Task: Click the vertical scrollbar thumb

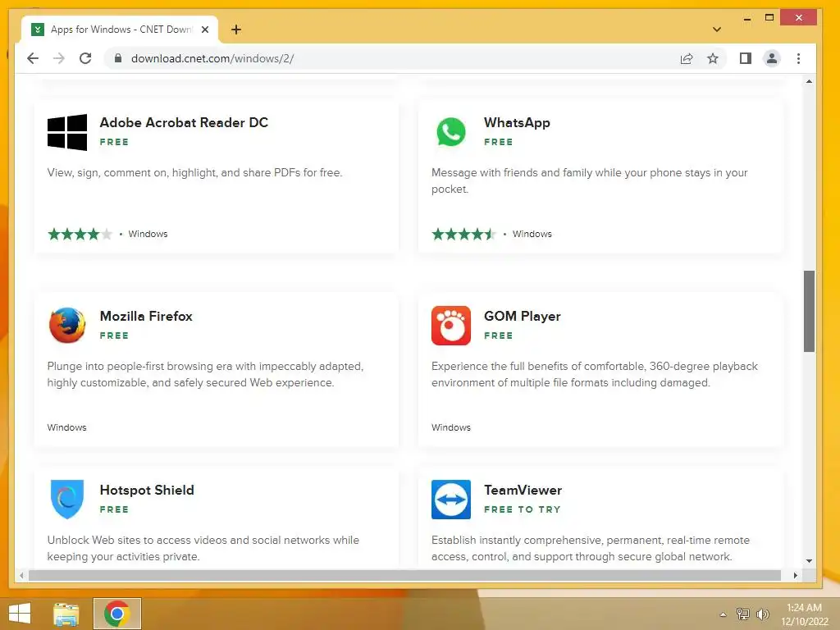Action: 809,311
